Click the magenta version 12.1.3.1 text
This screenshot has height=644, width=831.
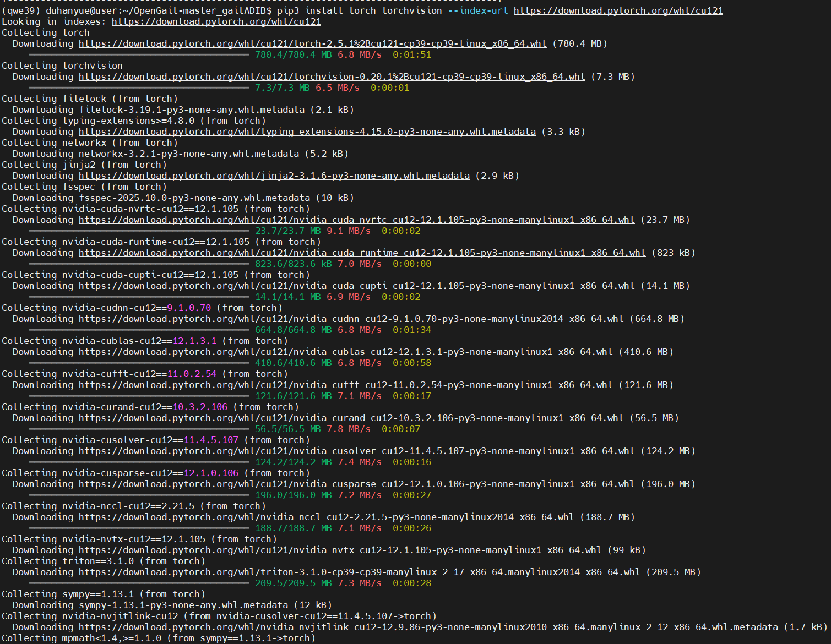coord(194,341)
